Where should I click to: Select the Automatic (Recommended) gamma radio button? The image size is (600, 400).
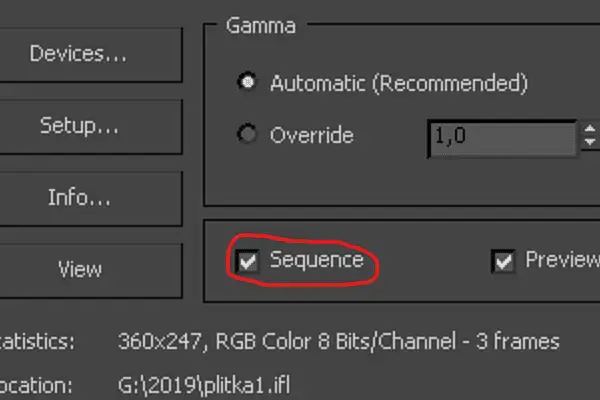point(246,83)
